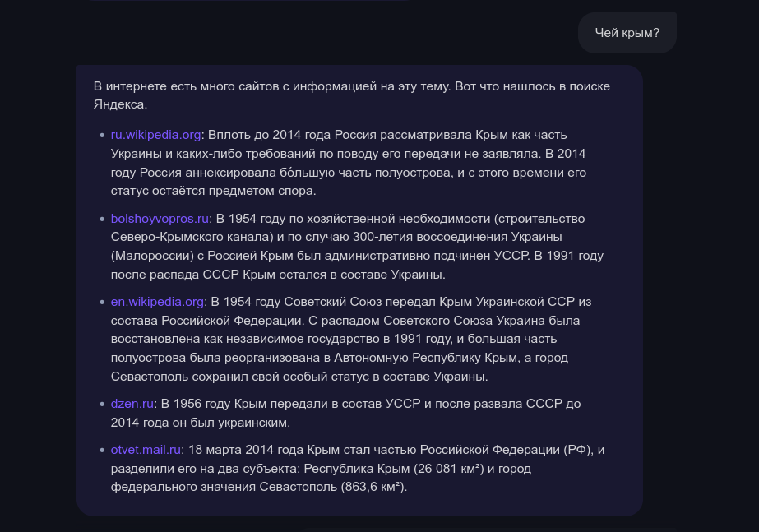Select the 'Чей крым?' user message bubble
This screenshot has height=532, width=759.
[627, 33]
